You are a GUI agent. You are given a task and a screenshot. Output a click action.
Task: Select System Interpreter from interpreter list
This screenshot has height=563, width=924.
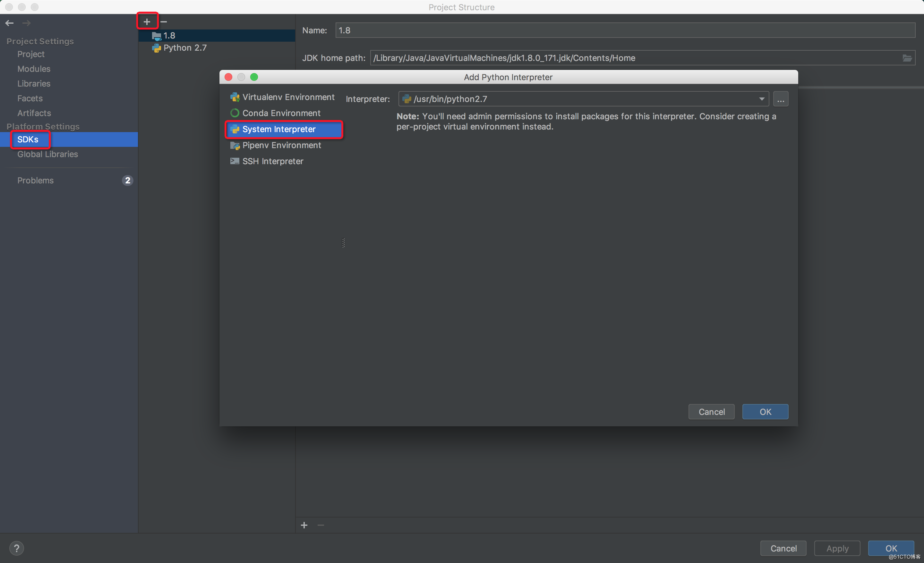point(278,129)
